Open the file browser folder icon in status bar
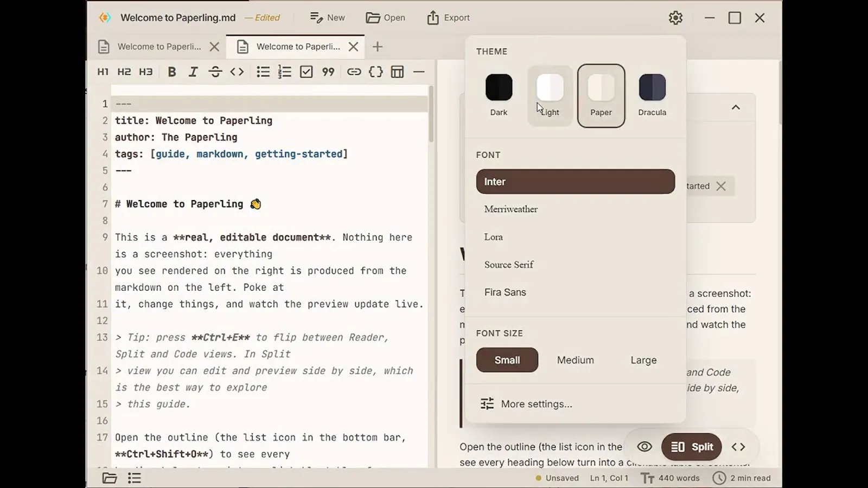Screen dimensions: 868x488 click(x=110, y=478)
